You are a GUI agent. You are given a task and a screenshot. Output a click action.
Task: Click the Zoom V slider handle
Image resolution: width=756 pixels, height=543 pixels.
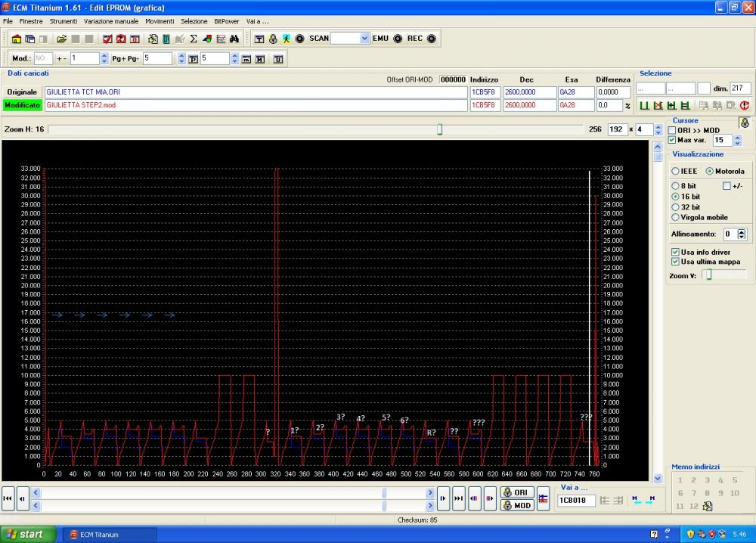pyautogui.click(x=709, y=275)
